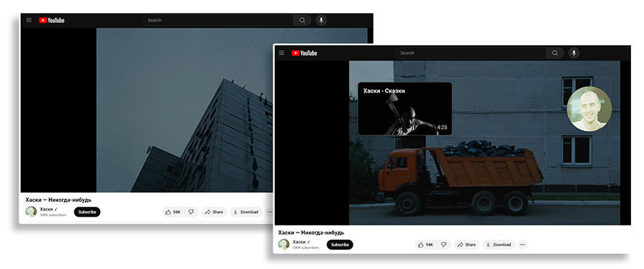The width and height of the screenshot is (644, 269).
Task: Click Search field in front window
Action: coord(471,53)
